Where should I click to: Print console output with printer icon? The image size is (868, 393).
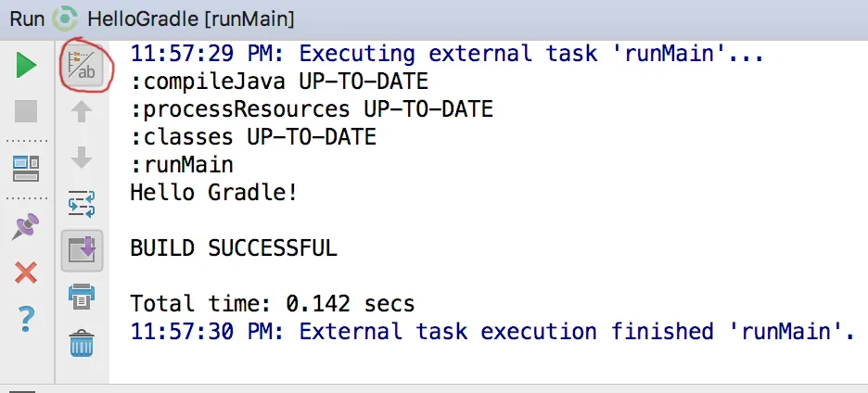pyautogui.click(x=82, y=297)
